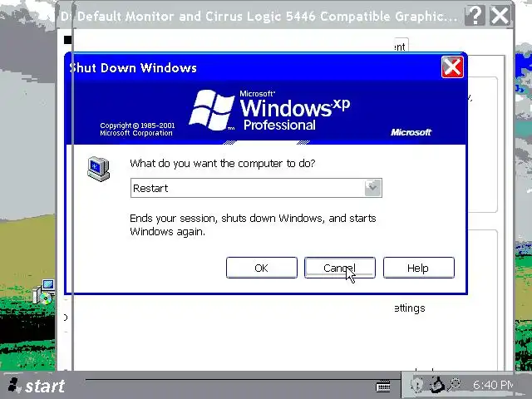532x399 pixels.
Task: Click the on-screen keyboard icon on the taskbar
Action: point(383,386)
